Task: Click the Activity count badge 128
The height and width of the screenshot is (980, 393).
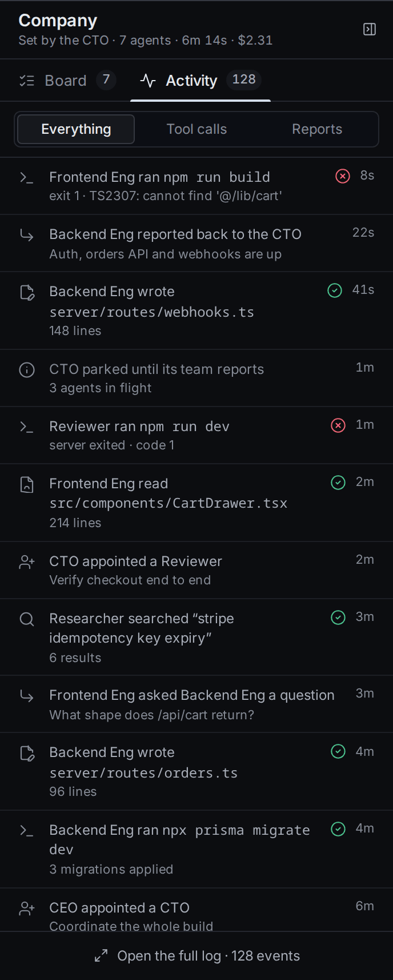Action: (244, 79)
